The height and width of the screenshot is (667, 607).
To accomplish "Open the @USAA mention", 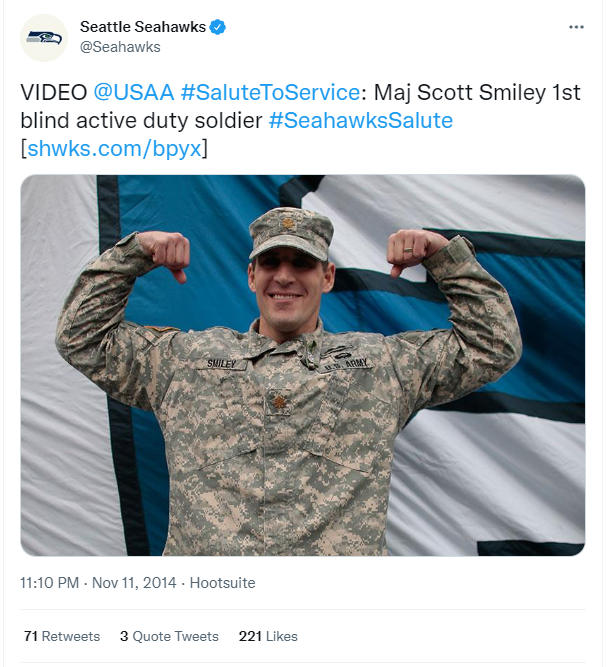I will click(133, 93).
